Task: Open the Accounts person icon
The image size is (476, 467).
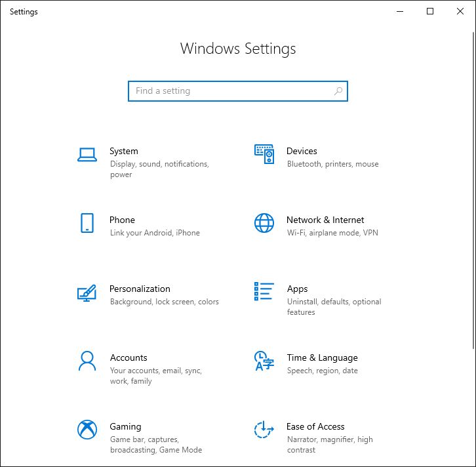Action: pyautogui.click(x=87, y=361)
